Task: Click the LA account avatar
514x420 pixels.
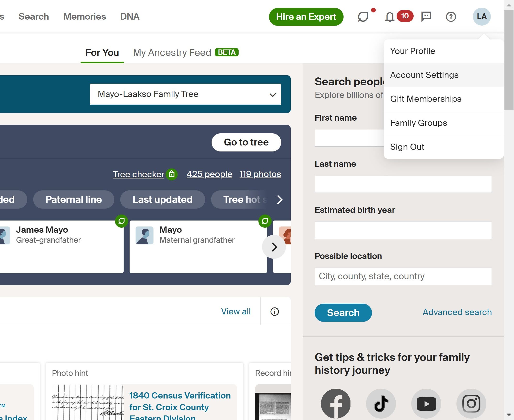Action: [482, 16]
